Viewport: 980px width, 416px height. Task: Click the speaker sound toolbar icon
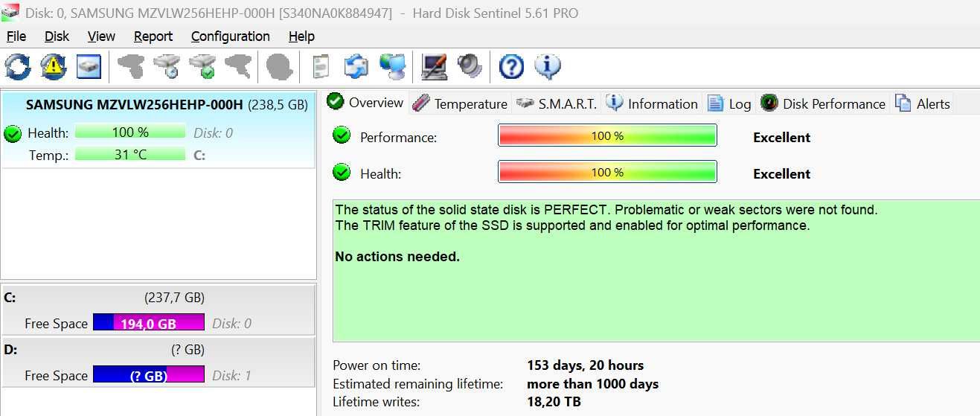pos(470,67)
